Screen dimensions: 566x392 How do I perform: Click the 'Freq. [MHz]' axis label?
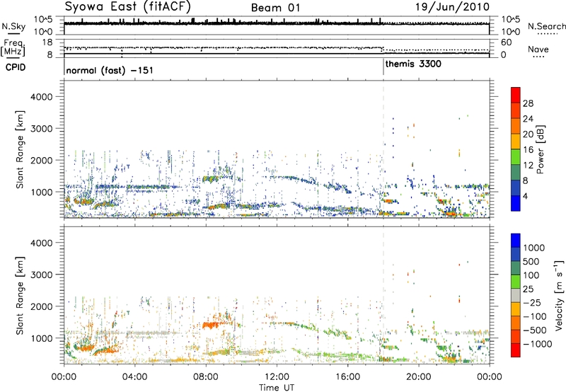click(x=13, y=47)
